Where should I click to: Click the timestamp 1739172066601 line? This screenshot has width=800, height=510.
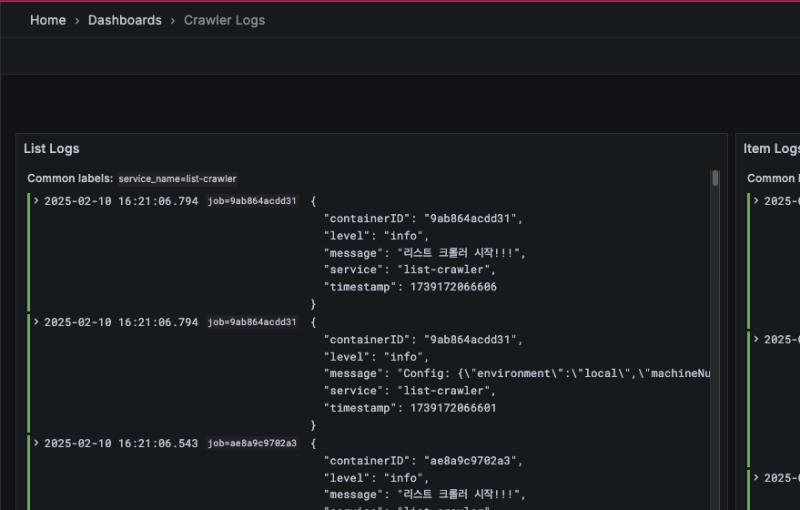click(x=409, y=408)
